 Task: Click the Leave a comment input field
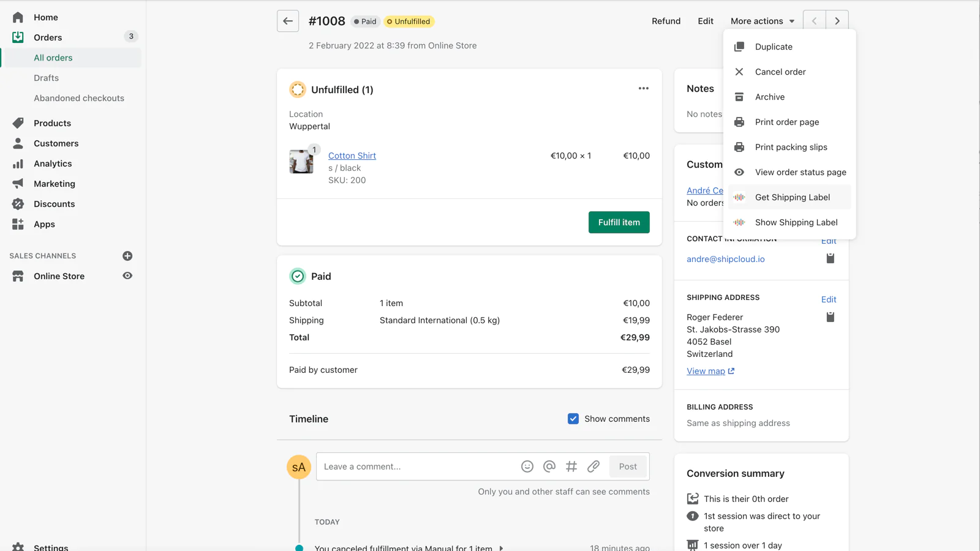[x=417, y=467]
